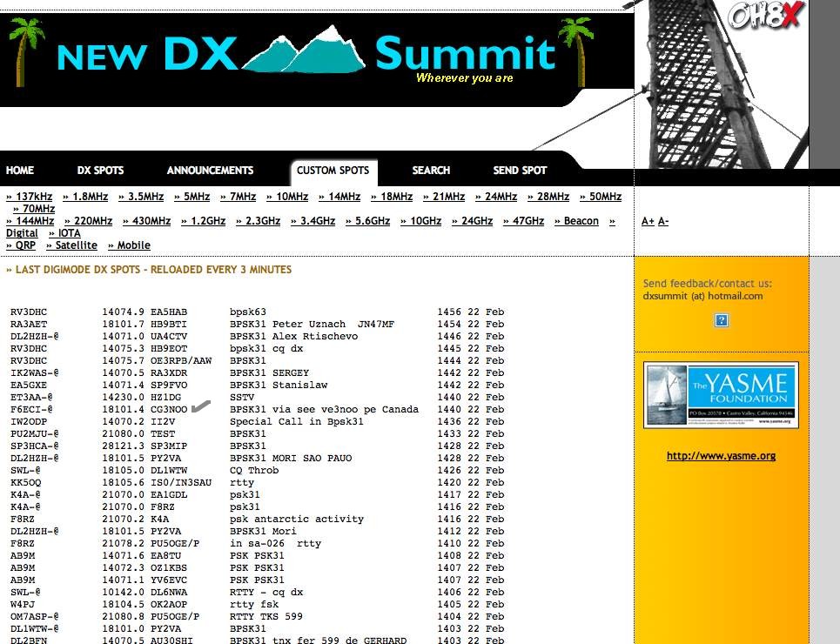Filter spots by 24MHz band

496,197
